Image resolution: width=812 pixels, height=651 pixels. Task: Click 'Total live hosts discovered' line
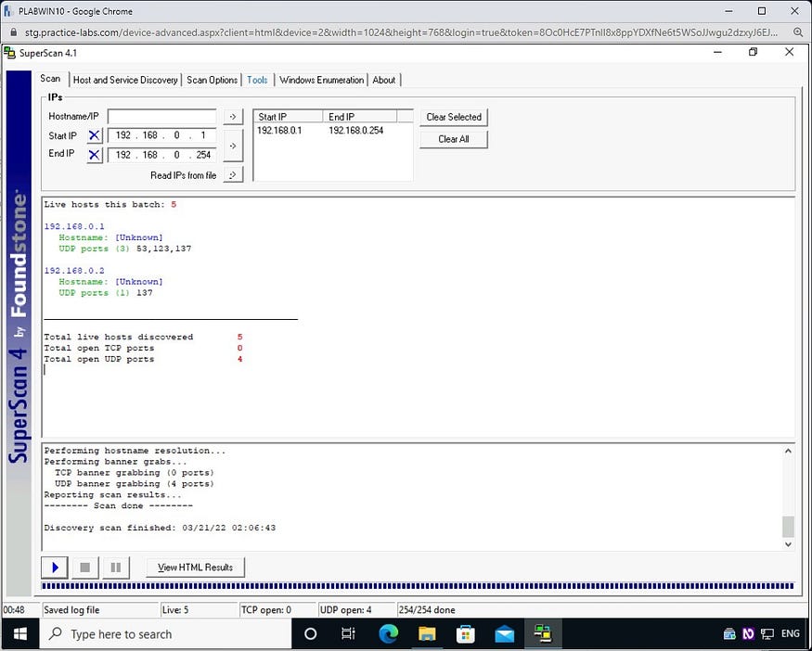[x=119, y=337]
